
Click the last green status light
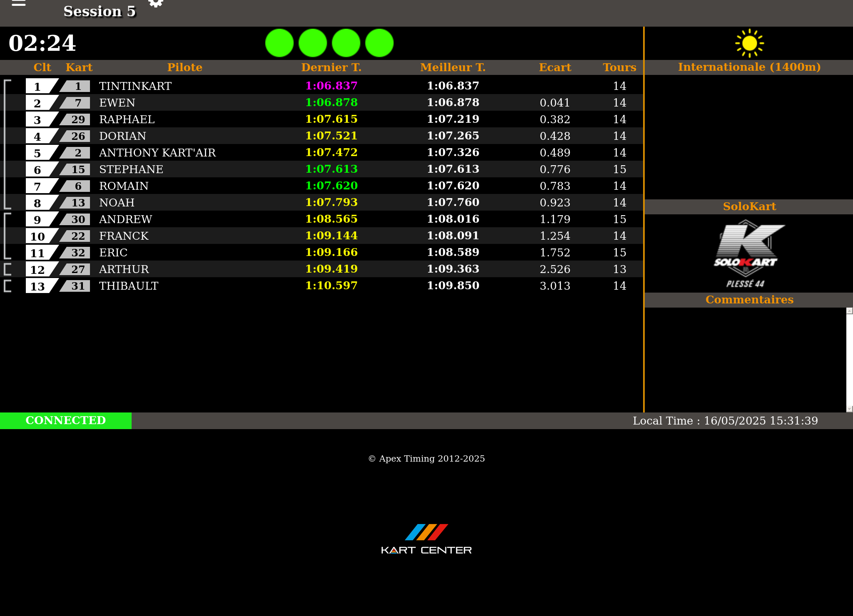tap(379, 43)
